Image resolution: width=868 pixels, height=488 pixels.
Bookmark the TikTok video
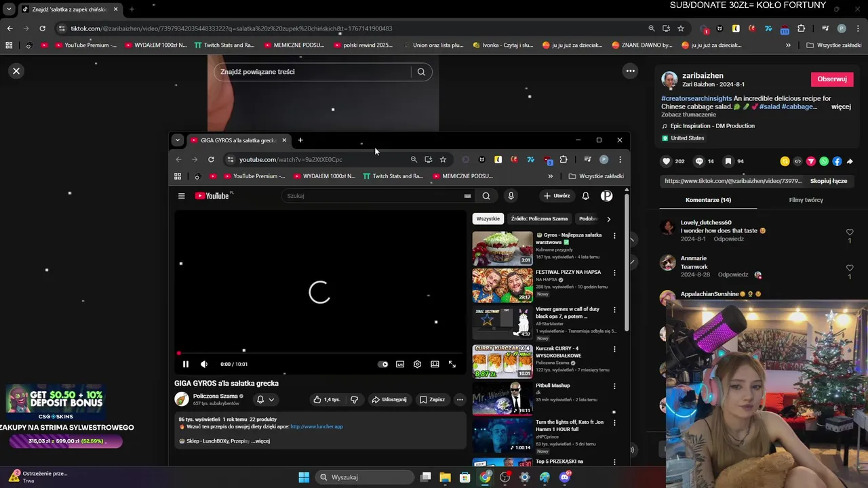point(728,161)
